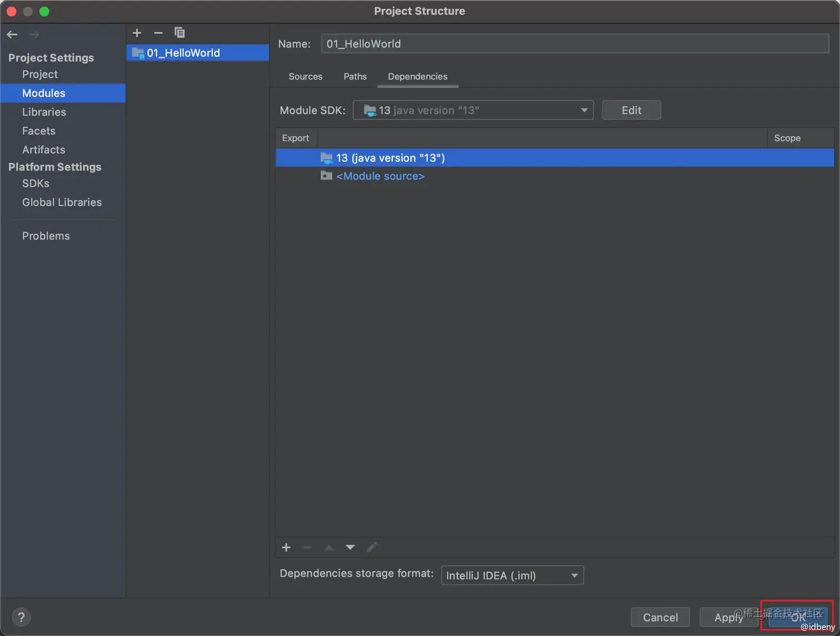The height and width of the screenshot is (636, 840).
Task: Show the Problems section
Action: (46, 236)
